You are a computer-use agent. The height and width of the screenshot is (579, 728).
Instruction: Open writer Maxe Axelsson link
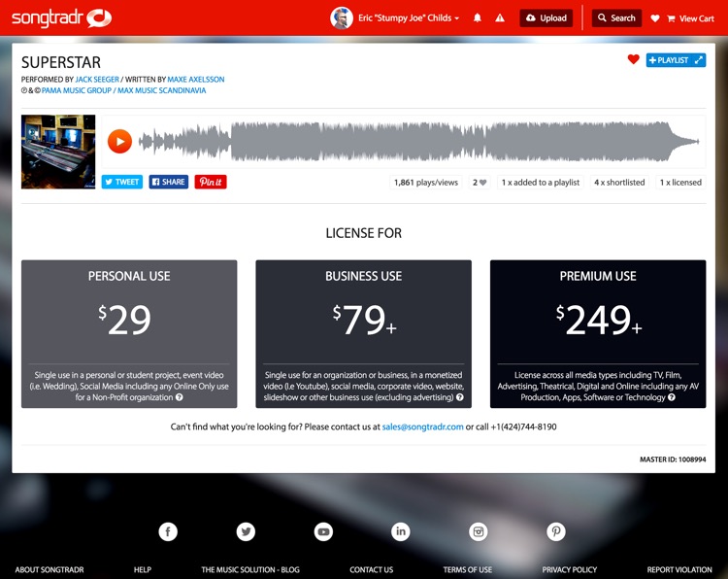pyautogui.click(x=196, y=80)
